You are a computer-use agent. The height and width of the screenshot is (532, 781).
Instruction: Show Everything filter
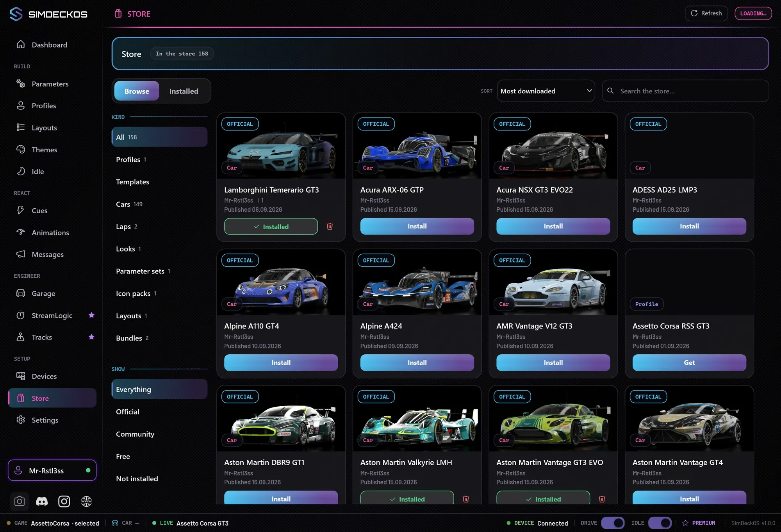159,389
